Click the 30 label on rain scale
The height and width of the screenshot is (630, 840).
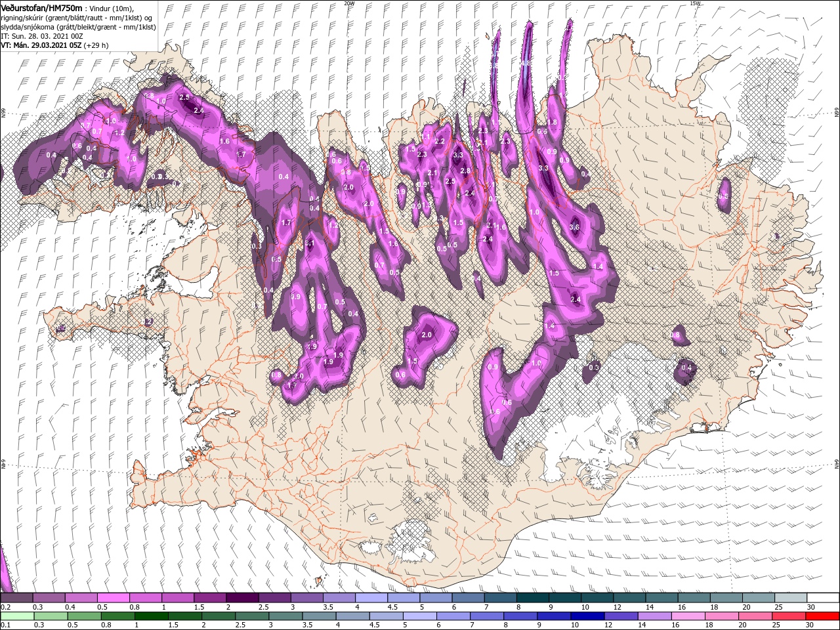tap(809, 625)
